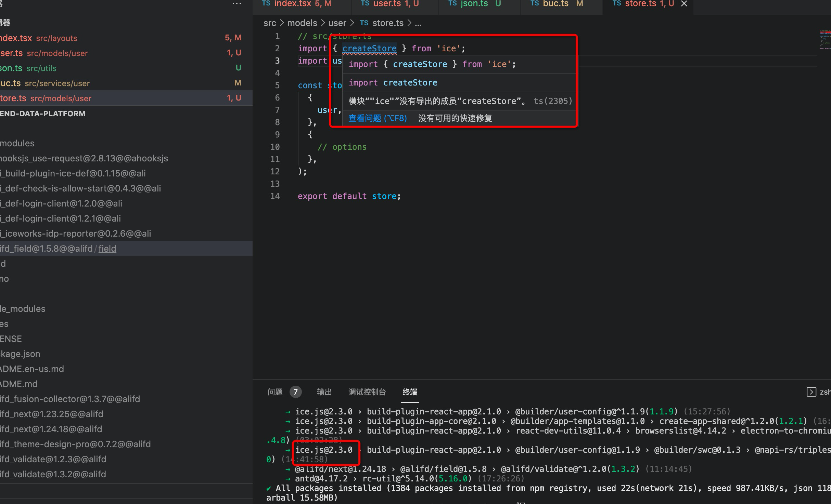Open the 问题 problems panel tab
The height and width of the screenshot is (504, 831).
(275, 392)
